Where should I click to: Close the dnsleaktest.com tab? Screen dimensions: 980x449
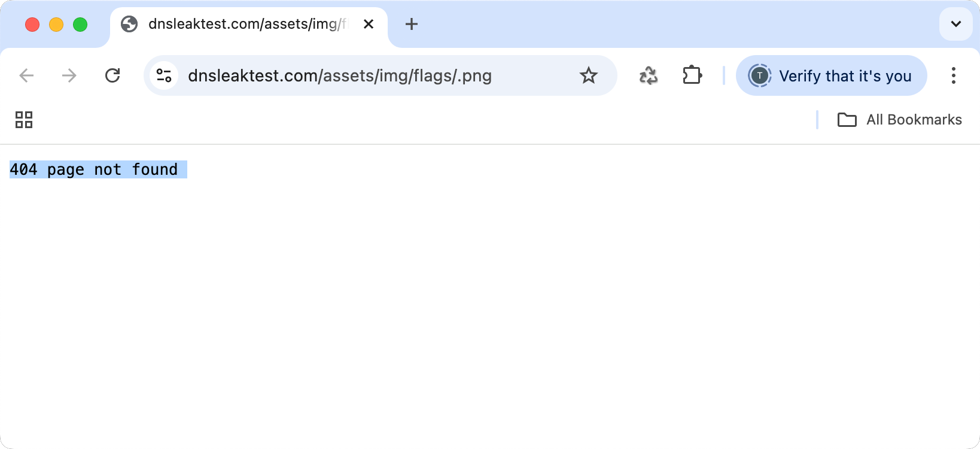click(x=369, y=24)
